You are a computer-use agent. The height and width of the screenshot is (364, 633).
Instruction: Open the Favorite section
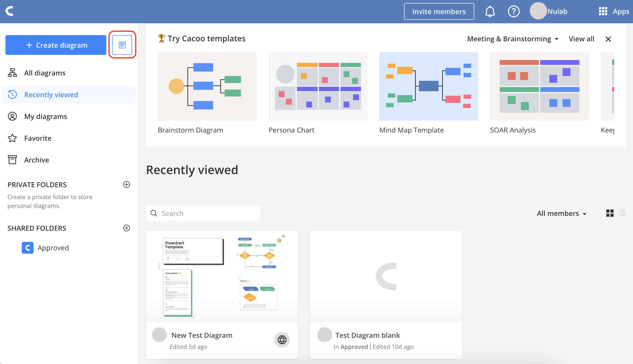coord(69,138)
